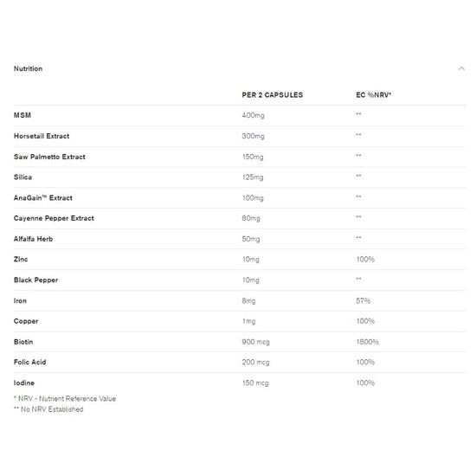Image resolution: width=476 pixels, height=476 pixels.
Task: Click the Horsetail Extract row label
Action: point(42,136)
